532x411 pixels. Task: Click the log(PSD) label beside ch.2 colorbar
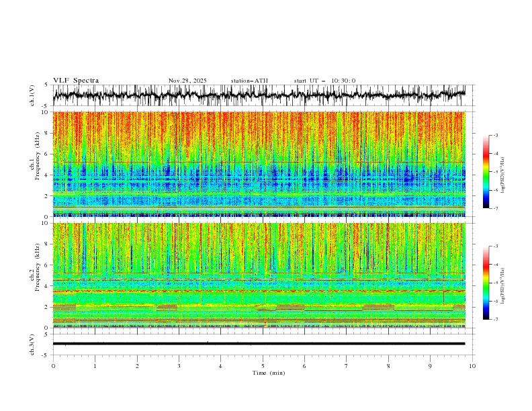503,286
